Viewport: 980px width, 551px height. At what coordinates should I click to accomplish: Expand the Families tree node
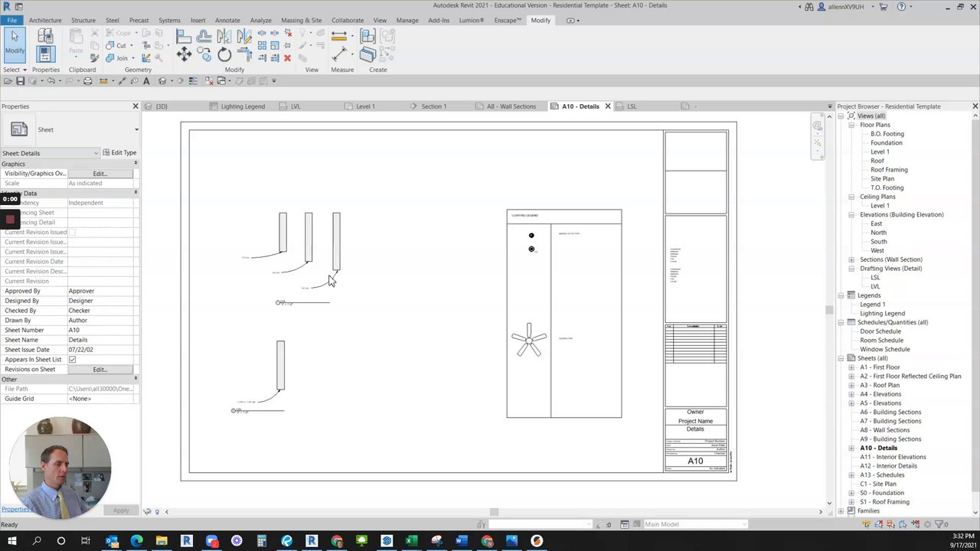(841, 510)
